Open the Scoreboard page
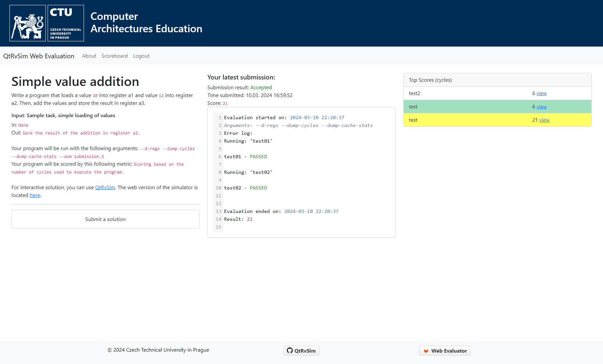Viewport: 603px width, 364px height. pyautogui.click(x=115, y=56)
